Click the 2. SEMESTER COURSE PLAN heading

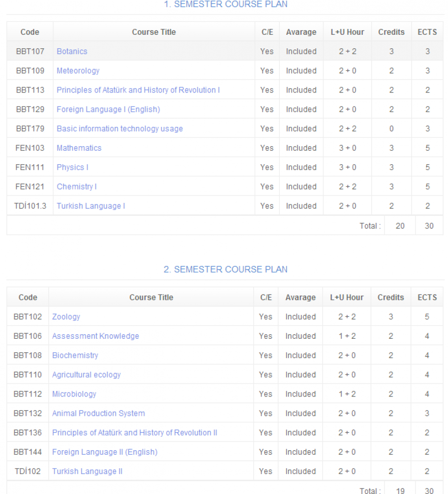[225, 269]
